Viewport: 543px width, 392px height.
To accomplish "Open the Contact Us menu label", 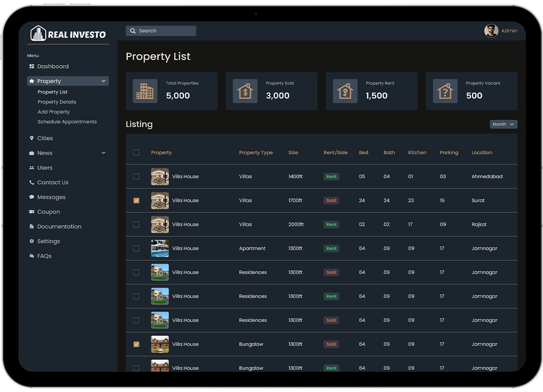I will [53, 182].
